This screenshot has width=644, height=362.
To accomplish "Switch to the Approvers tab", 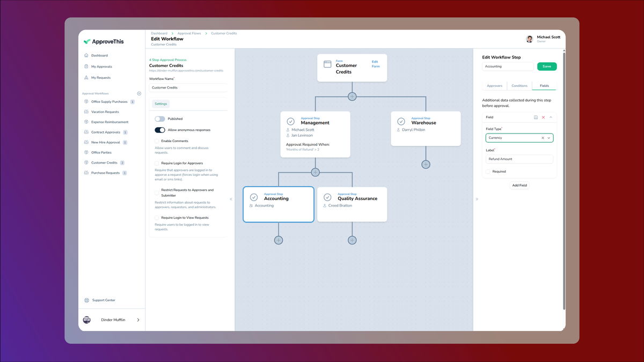I will pyautogui.click(x=494, y=85).
